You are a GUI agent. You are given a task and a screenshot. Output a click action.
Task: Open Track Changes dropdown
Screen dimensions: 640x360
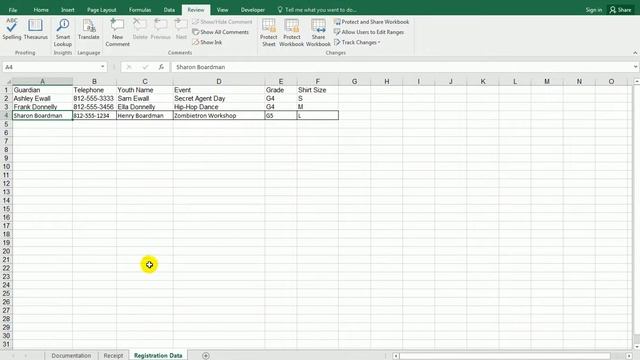point(357,42)
